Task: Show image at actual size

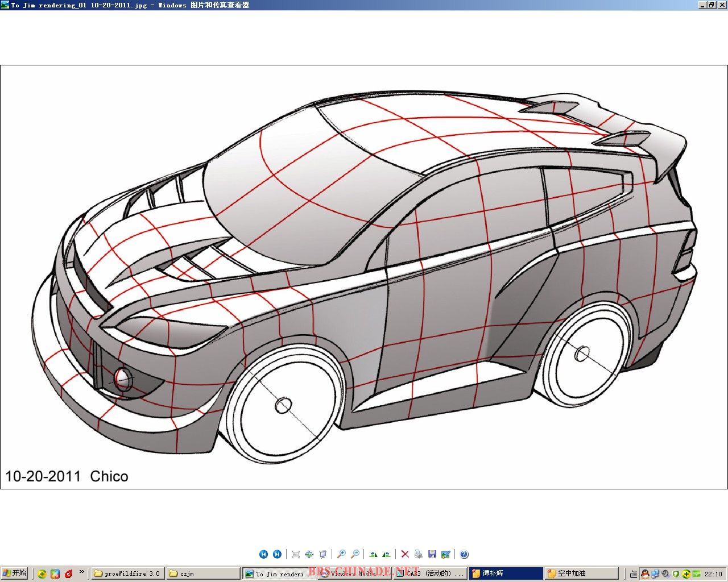Action: point(309,554)
